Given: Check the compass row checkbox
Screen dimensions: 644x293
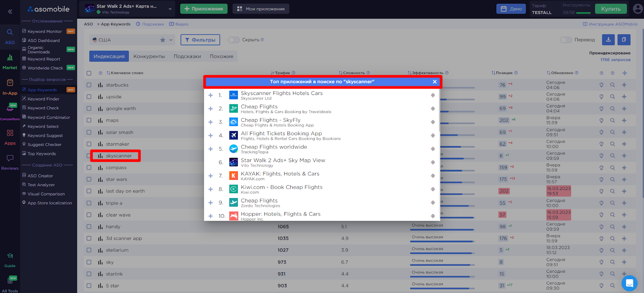Looking at the screenshot, I should coord(89,167).
